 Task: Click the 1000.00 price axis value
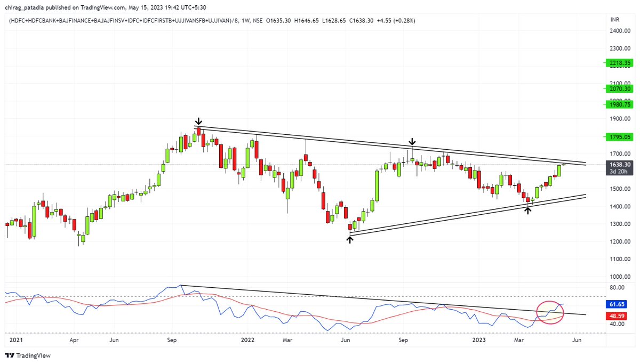[620, 277]
